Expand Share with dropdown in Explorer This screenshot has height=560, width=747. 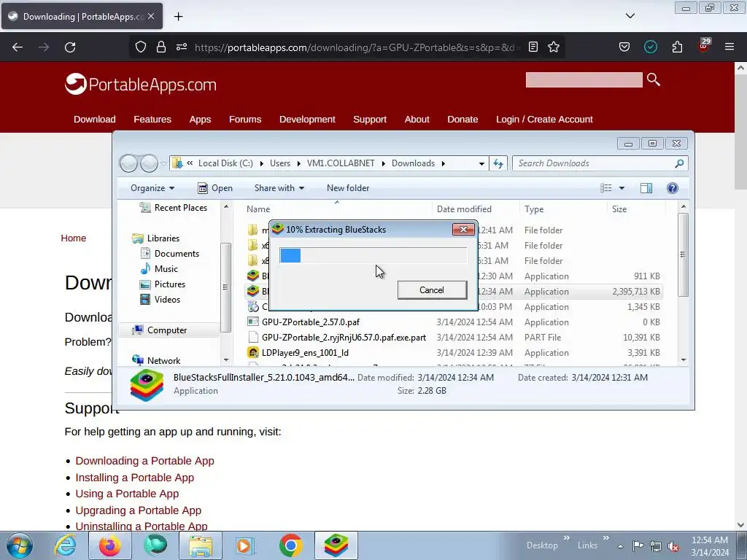(279, 188)
